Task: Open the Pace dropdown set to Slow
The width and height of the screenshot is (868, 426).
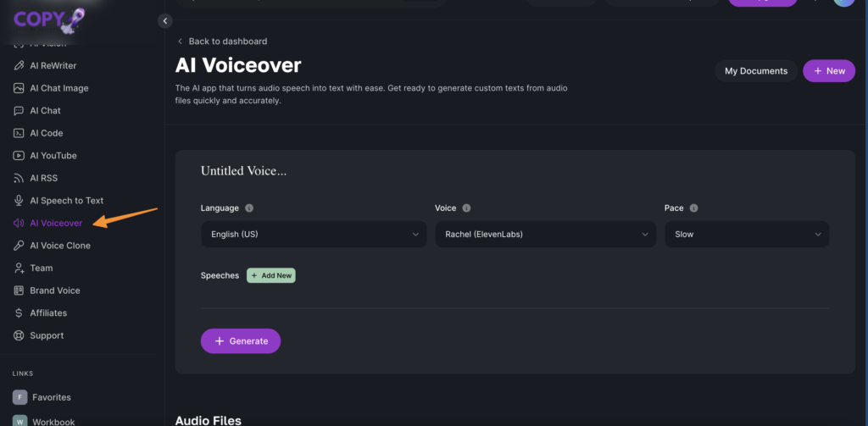Action: 746,234
